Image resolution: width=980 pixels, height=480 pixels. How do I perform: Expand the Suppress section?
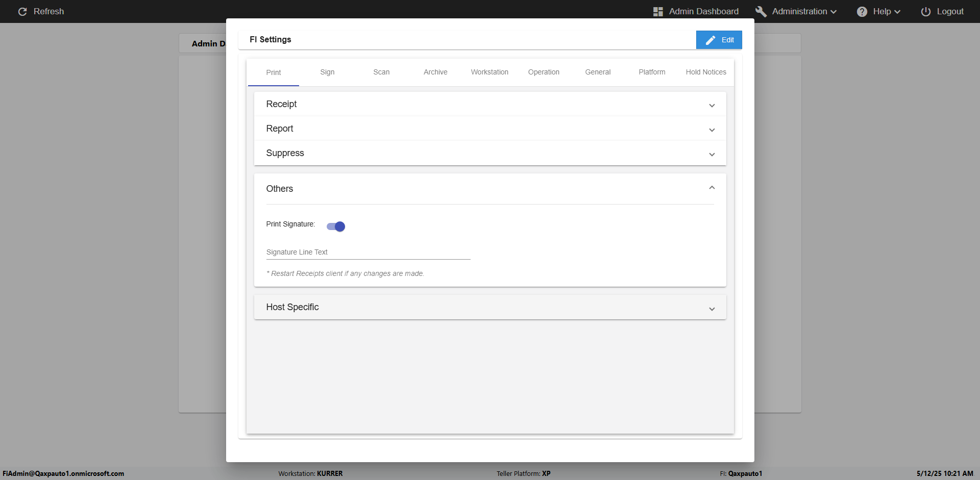pyautogui.click(x=489, y=153)
